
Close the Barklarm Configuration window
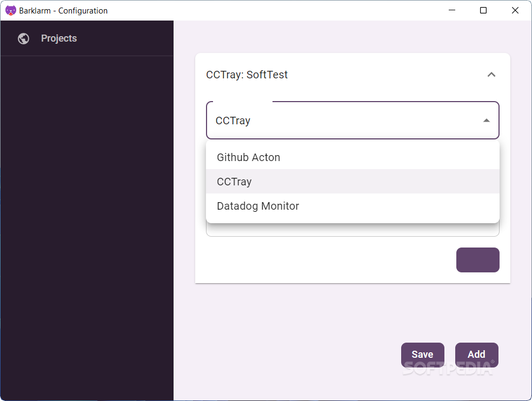(x=515, y=10)
